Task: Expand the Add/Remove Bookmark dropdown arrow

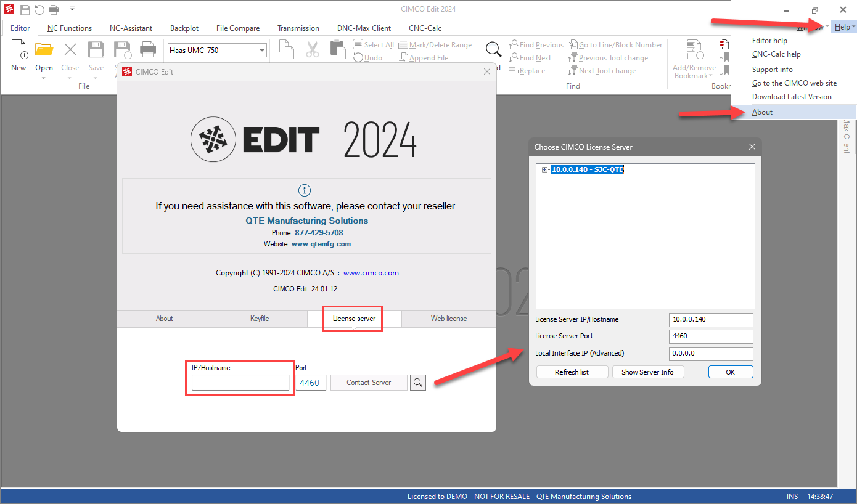Action: 710,76
